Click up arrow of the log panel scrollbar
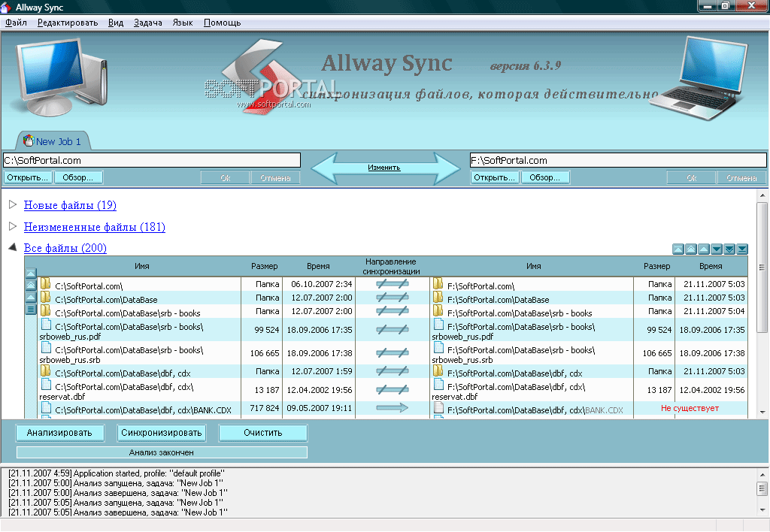This screenshot has width=770, height=532. coord(762,475)
